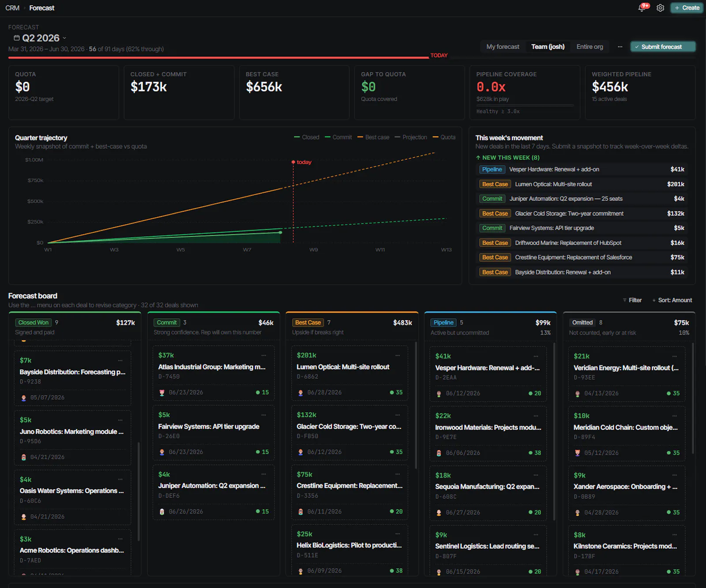
Task: Open the menu on the Fairview Systems API tier card
Action: point(263,415)
